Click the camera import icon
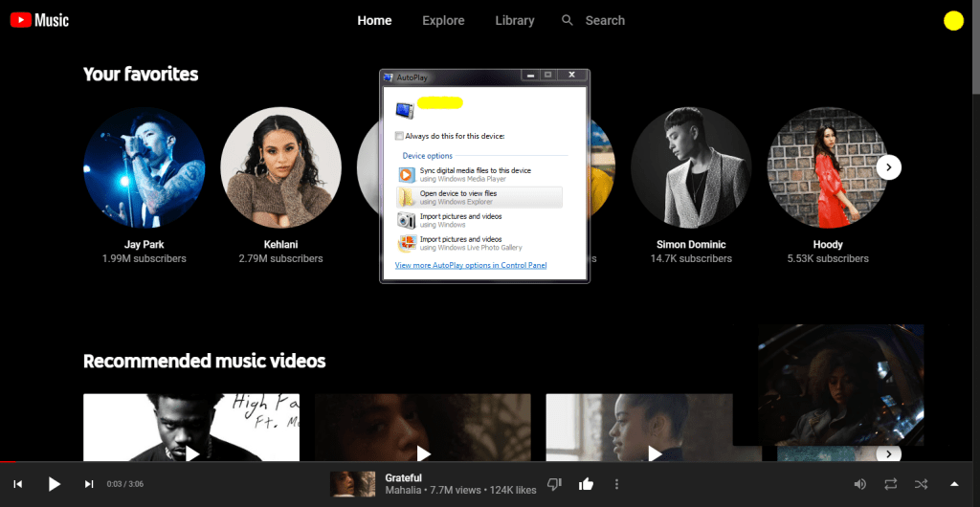 [x=406, y=220]
